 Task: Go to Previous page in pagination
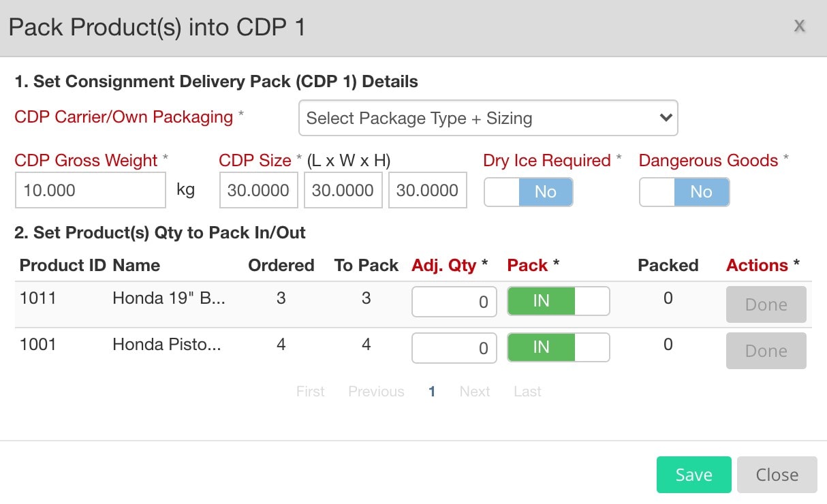coord(376,392)
